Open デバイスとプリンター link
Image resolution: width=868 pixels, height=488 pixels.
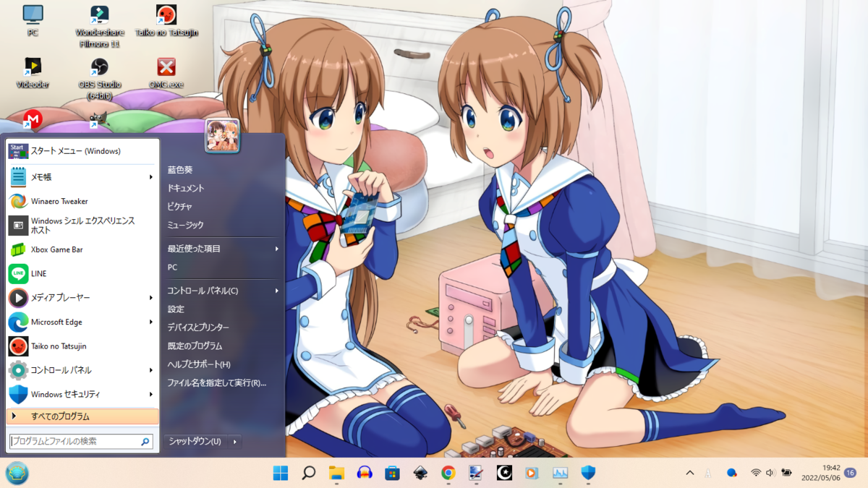click(198, 328)
